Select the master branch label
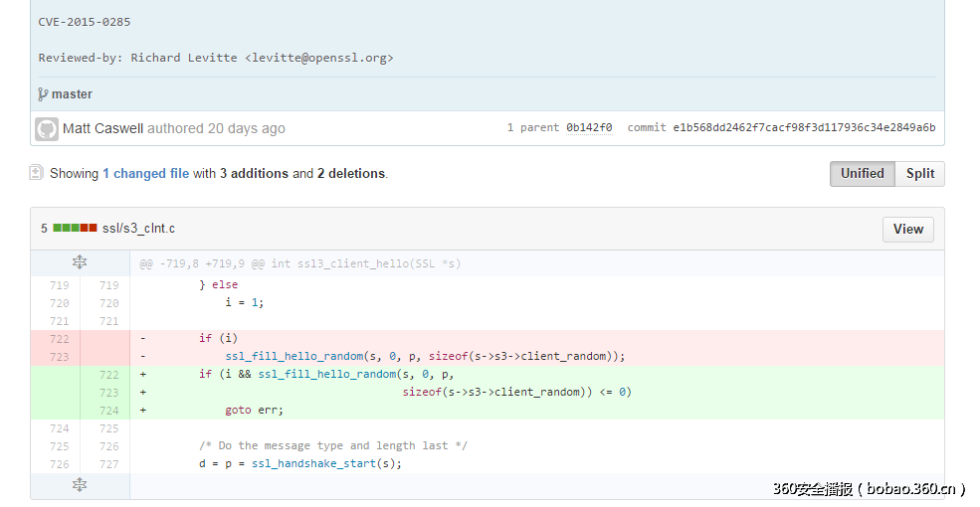980x507 pixels. pos(72,94)
